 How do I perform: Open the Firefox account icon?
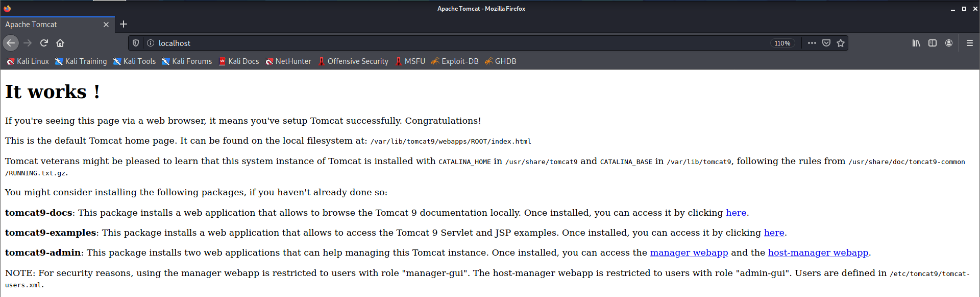click(949, 43)
